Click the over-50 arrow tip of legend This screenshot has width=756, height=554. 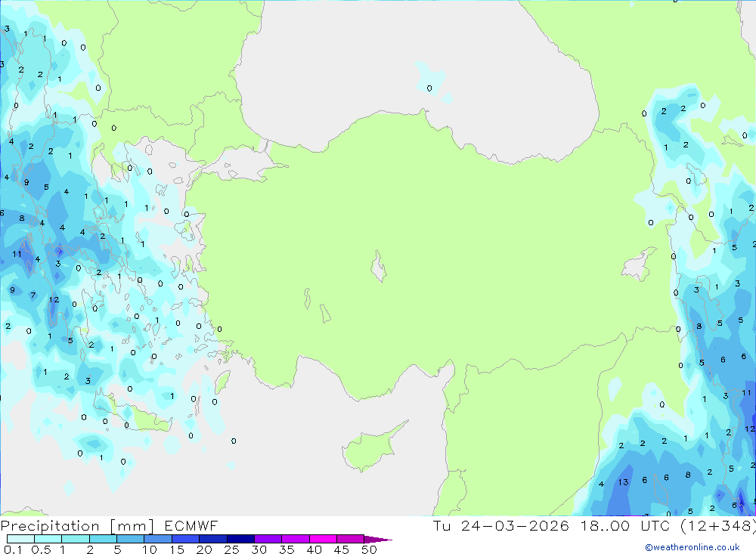click(x=378, y=540)
